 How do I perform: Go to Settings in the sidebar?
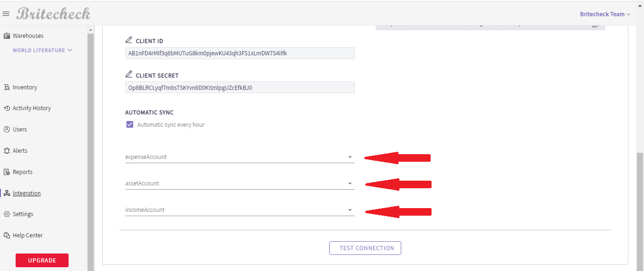[x=23, y=214]
